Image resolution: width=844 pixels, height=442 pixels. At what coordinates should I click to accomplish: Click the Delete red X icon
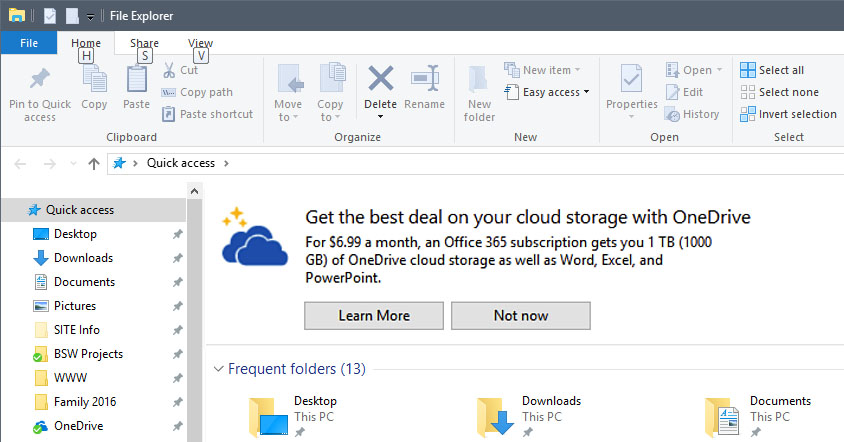point(381,79)
